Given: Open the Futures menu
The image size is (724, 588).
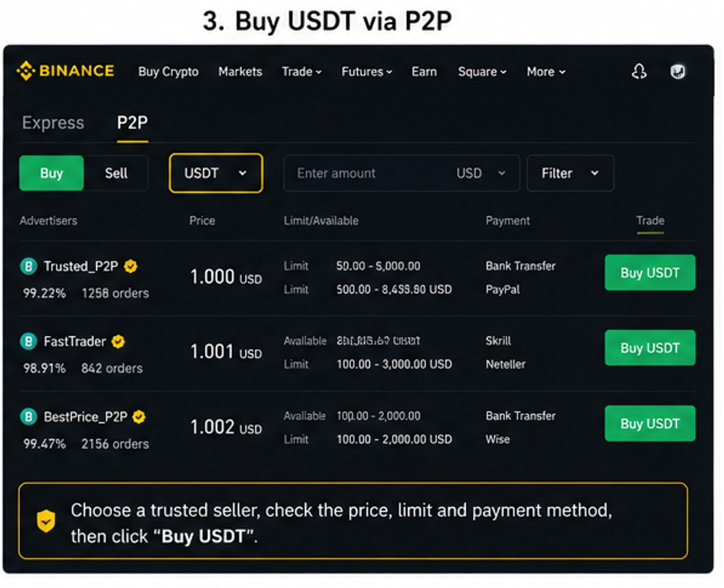Looking at the screenshot, I should point(367,72).
